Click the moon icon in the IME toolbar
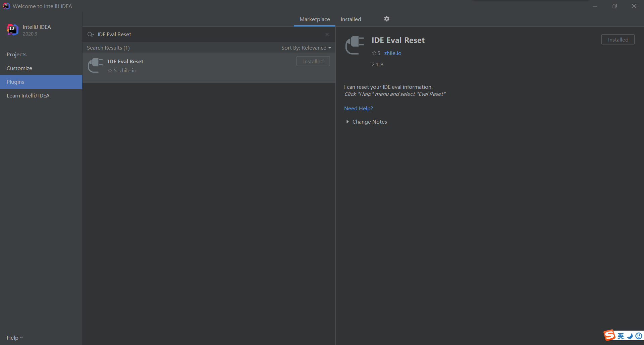Screen dimensions: 644x345 point(630,336)
